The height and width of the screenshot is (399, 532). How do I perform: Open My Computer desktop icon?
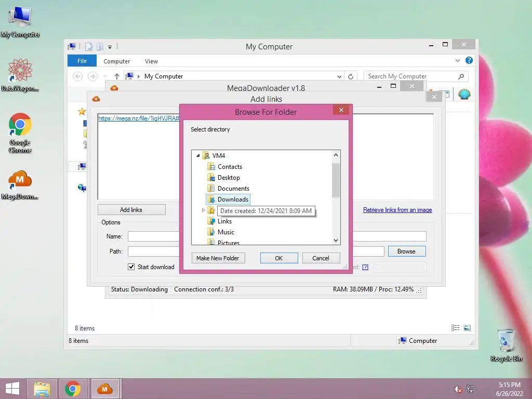click(20, 22)
